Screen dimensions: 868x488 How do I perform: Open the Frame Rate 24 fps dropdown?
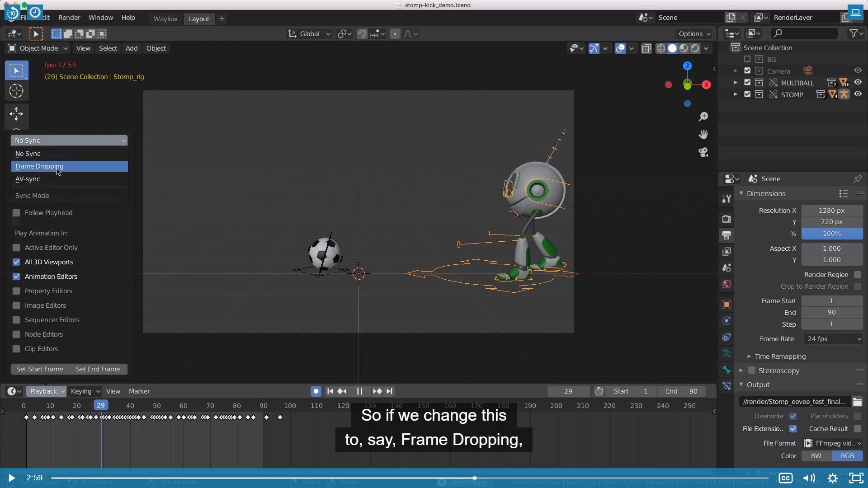pyautogui.click(x=833, y=339)
